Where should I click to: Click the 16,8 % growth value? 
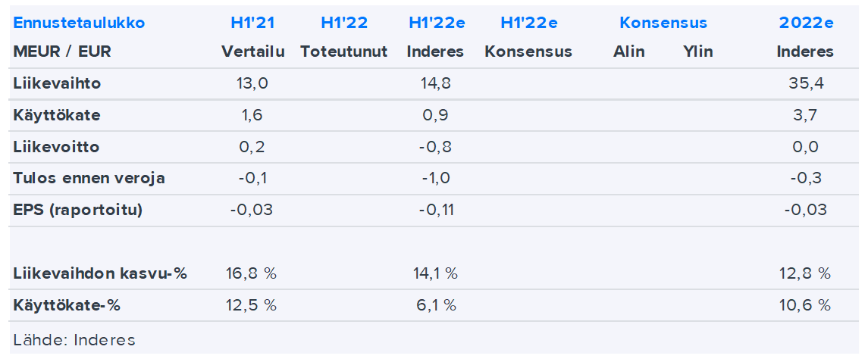[x=252, y=273]
